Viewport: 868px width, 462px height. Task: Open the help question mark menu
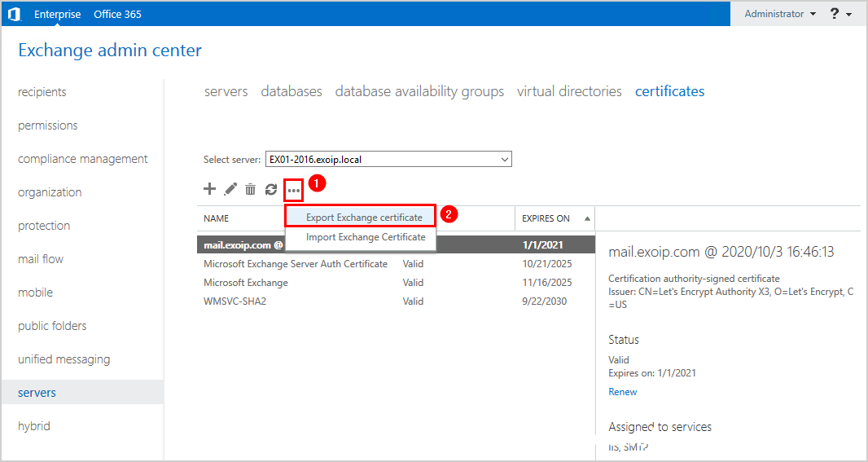click(840, 14)
